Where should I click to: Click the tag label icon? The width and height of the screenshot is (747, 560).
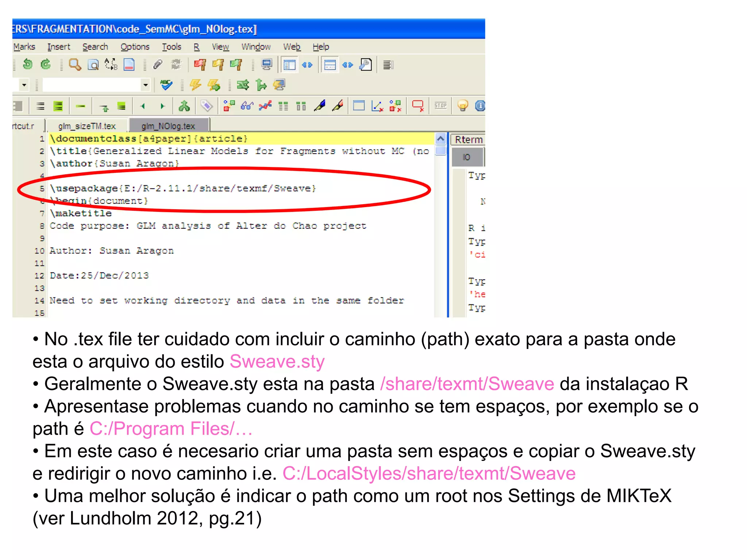207,106
